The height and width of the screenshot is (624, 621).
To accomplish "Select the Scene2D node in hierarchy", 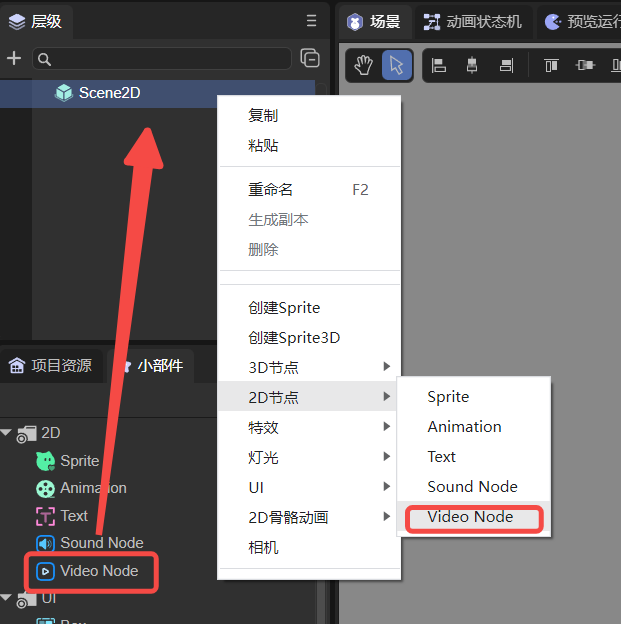I will click(x=109, y=93).
